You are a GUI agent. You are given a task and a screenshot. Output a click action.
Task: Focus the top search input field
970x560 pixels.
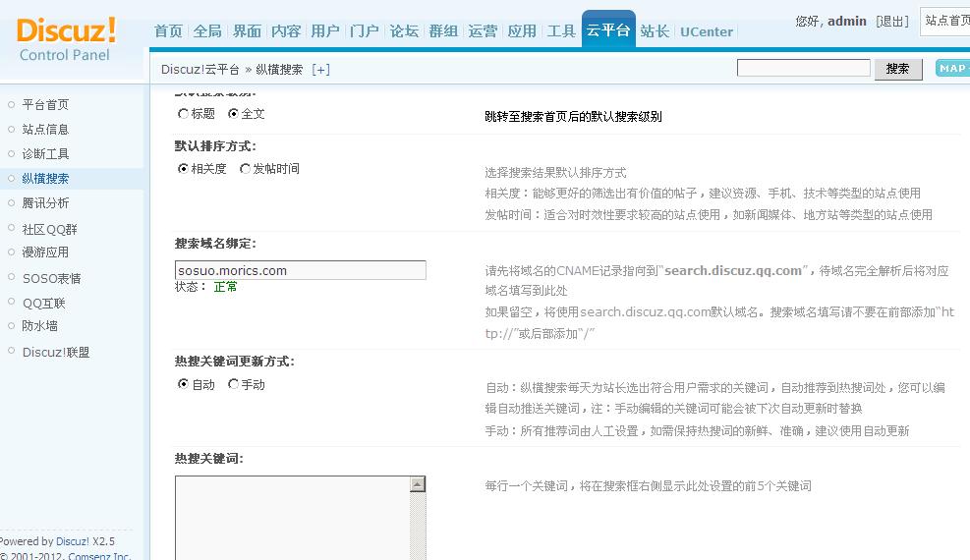tap(804, 68)
